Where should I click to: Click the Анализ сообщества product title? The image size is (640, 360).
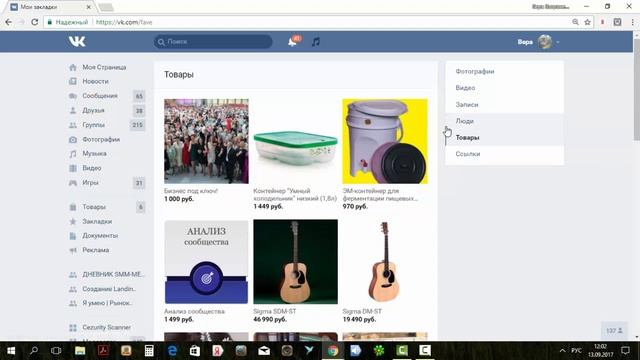pyautogui.click(x=194, y=311)
